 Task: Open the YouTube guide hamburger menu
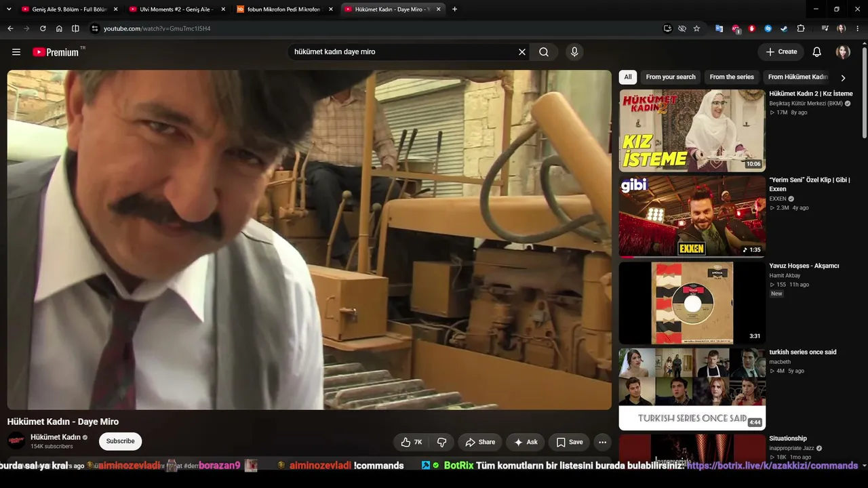[x=16, y=52]
